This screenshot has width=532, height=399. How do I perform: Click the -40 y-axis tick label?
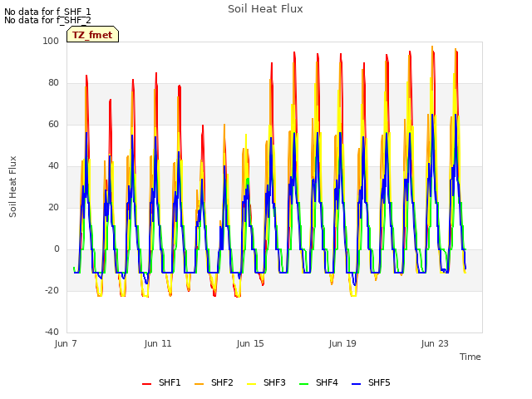pyautogui.click(x=52, y=332)
